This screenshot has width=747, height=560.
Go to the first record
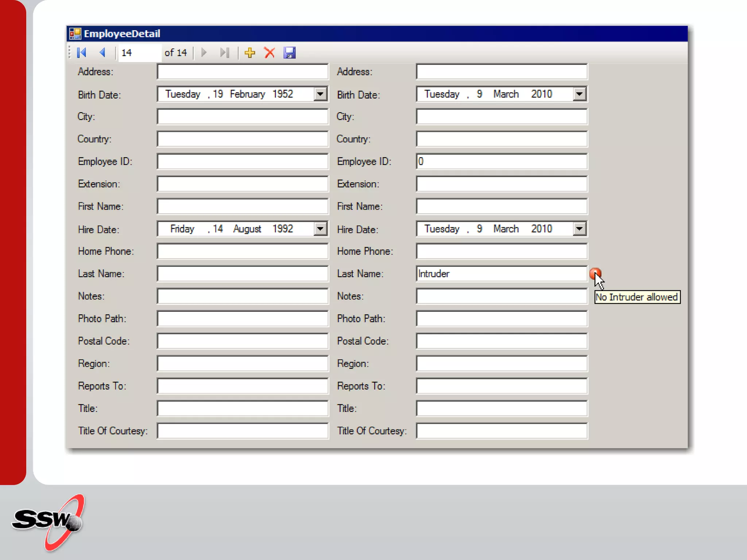[82, 52]
